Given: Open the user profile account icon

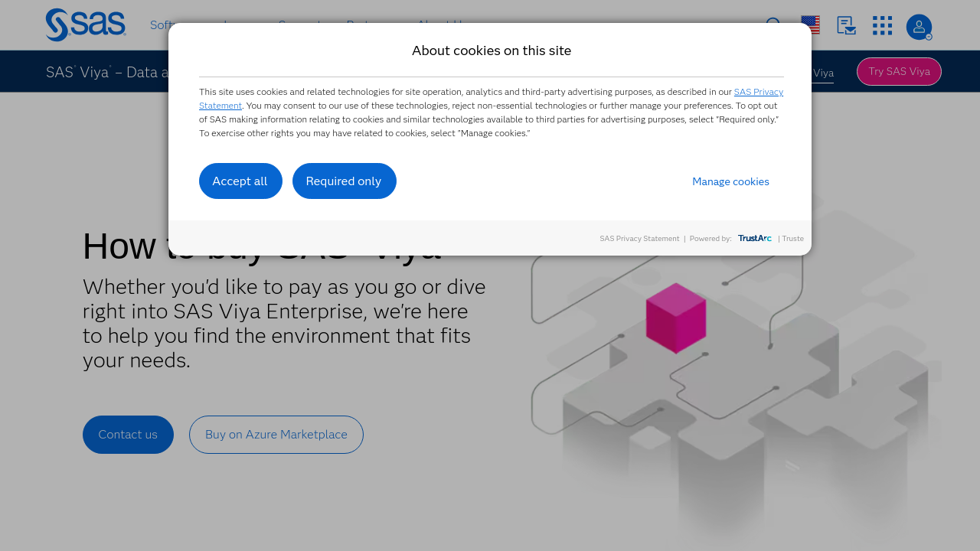Looking at the screenshot, I should click(x=919, y=27).
